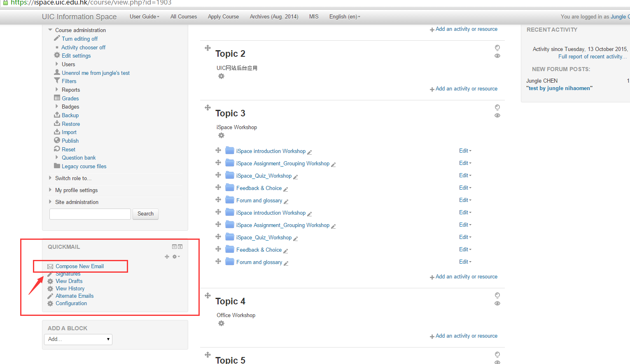The image size is (630, 364).
Task: Expand the Site administration tree node
Action: tap(50, 202)
